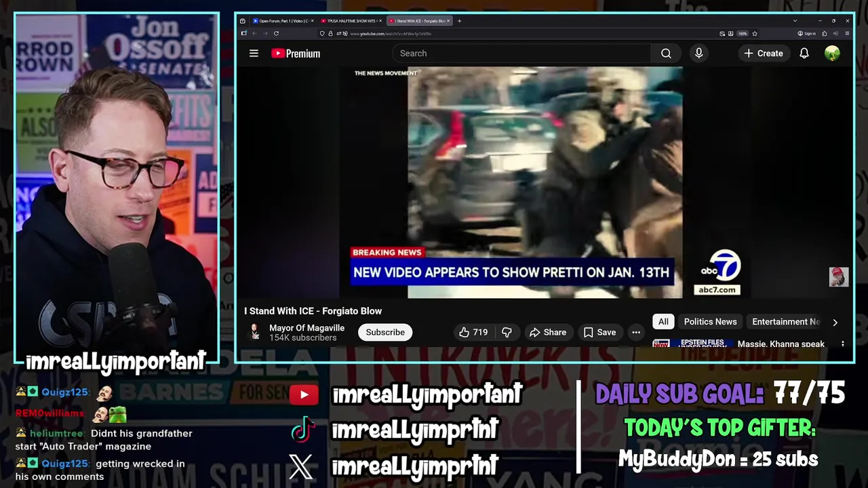Go forward in browser history
The width and height of the screenshot is (868, 488).
[265, 33]
